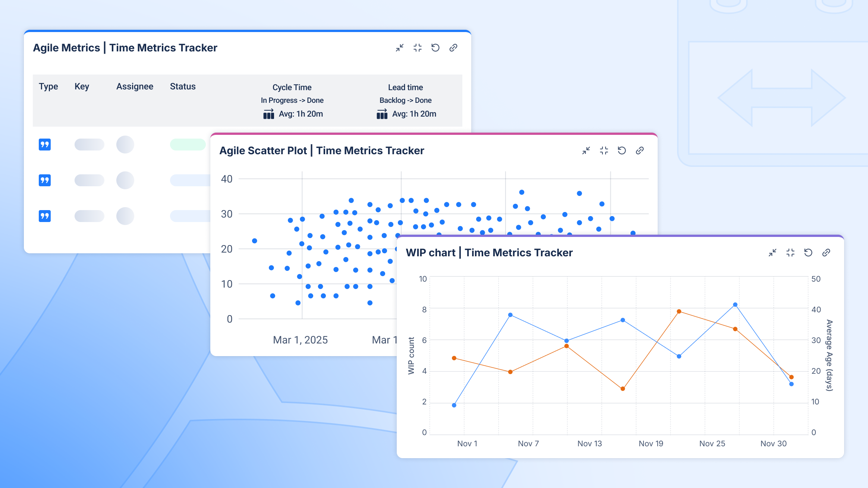Minimize the Agile Scatter Plot gadget
The height and width of the screenshot is (488, 868).
coord(586,150)
